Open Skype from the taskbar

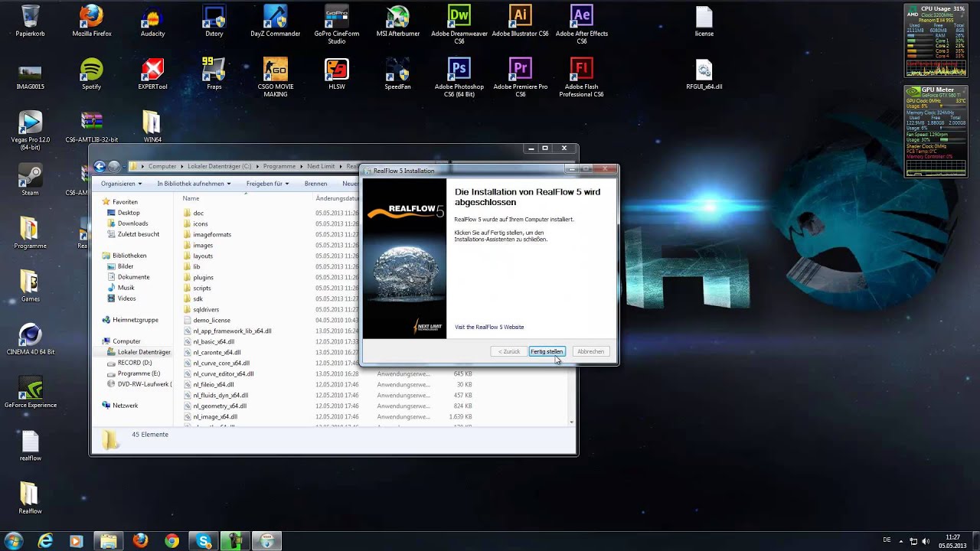(x=204, y=541)
